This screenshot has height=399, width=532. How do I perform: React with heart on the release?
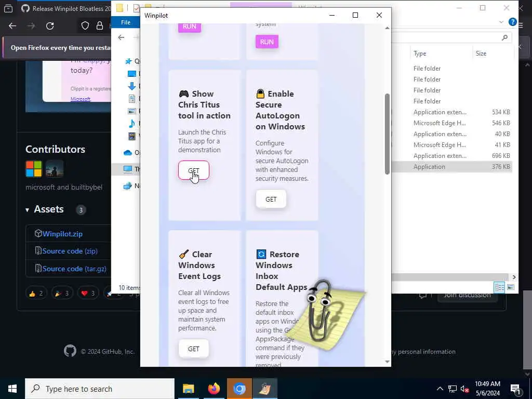[x=88, y=294]
